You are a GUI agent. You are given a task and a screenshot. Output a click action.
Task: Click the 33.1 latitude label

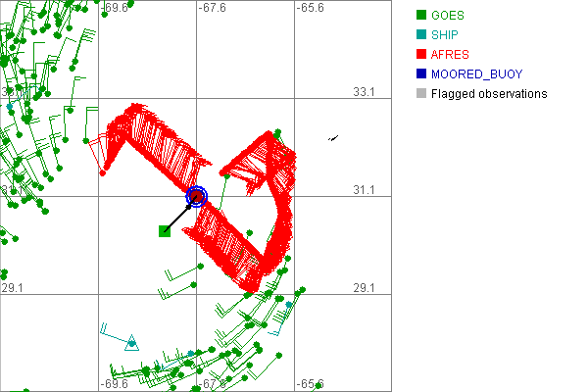[365, 91]
